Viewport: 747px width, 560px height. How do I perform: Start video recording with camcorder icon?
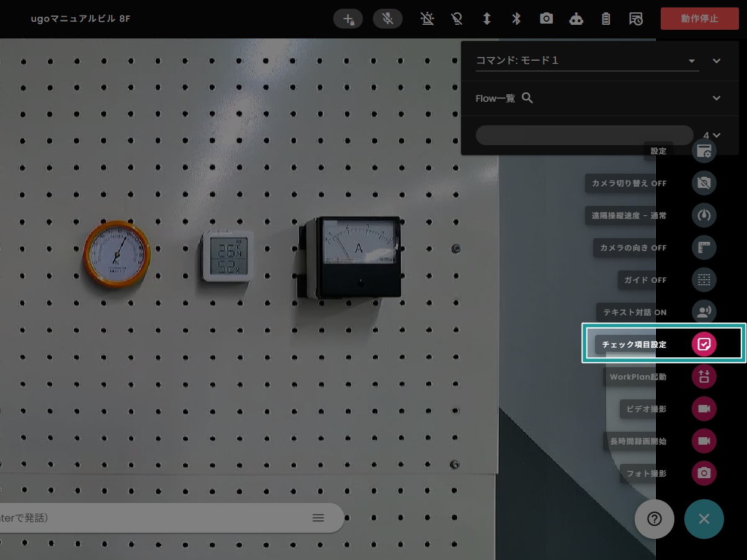click(x=704, y=409)
